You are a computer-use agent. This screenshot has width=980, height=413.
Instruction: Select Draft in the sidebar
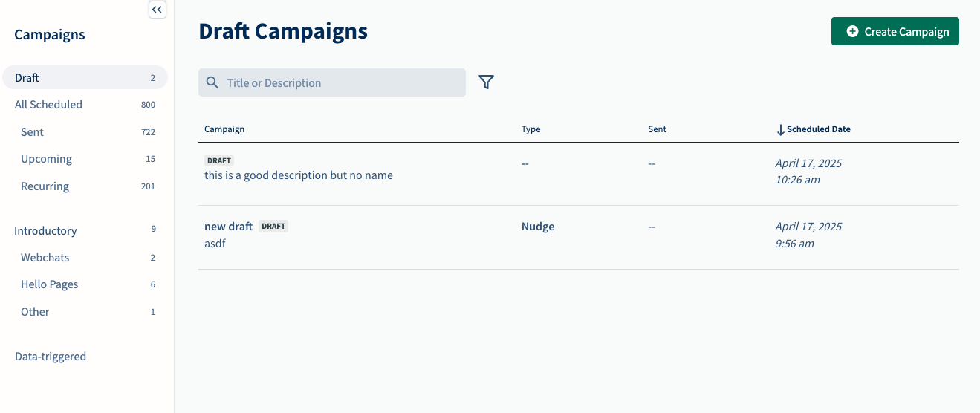(85, 77)
